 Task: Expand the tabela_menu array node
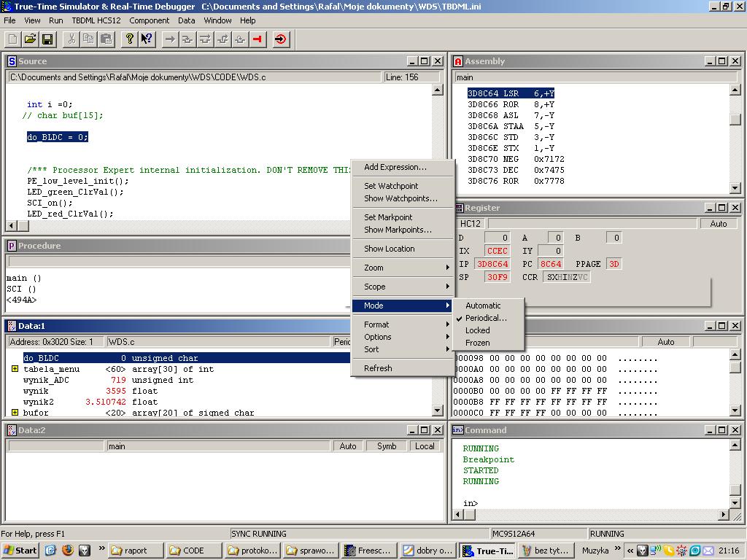pos(15,369)
